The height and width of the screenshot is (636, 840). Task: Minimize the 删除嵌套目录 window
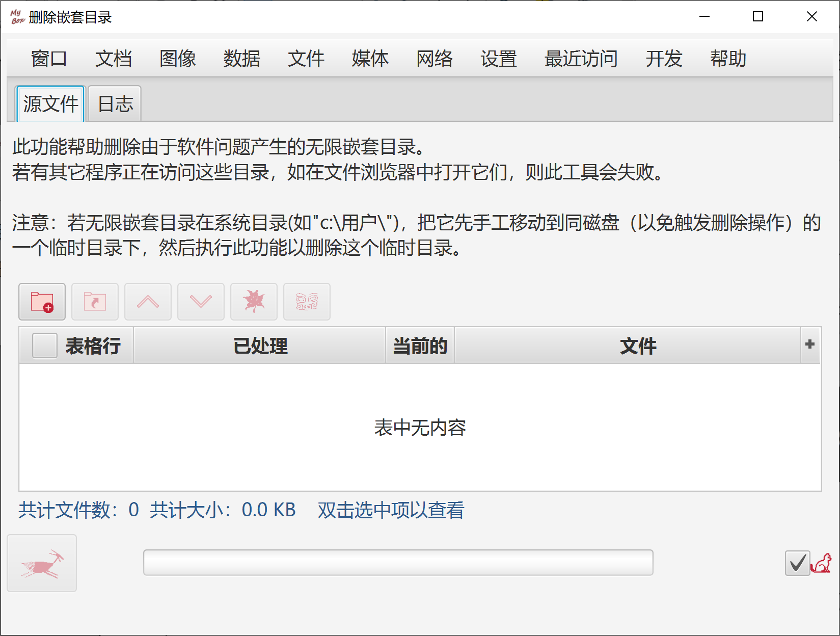pos(704,17)
